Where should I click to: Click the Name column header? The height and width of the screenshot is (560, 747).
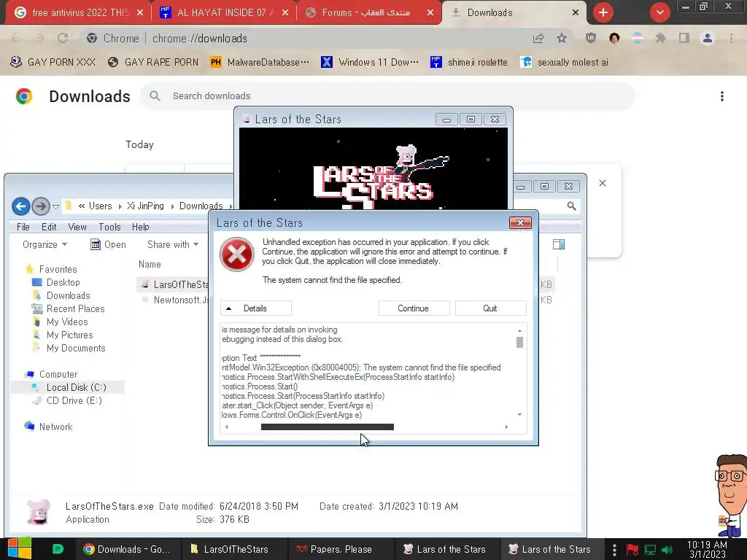click(x=150, y=264)
